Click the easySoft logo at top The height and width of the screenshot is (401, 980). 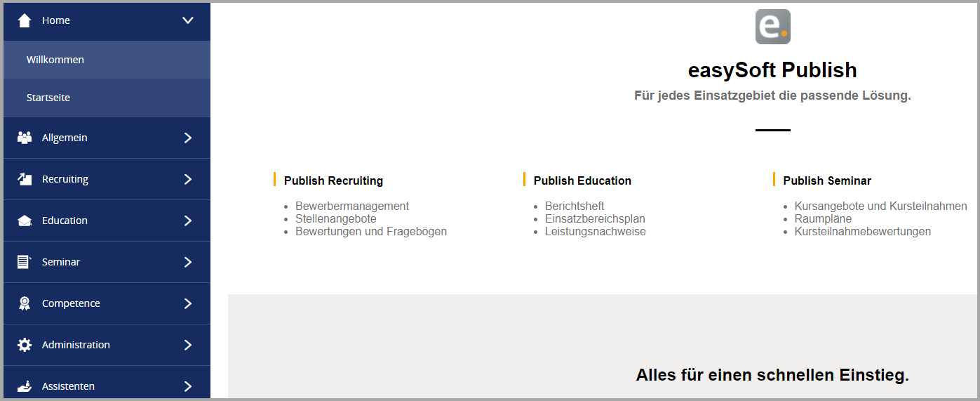pos(773,27)
